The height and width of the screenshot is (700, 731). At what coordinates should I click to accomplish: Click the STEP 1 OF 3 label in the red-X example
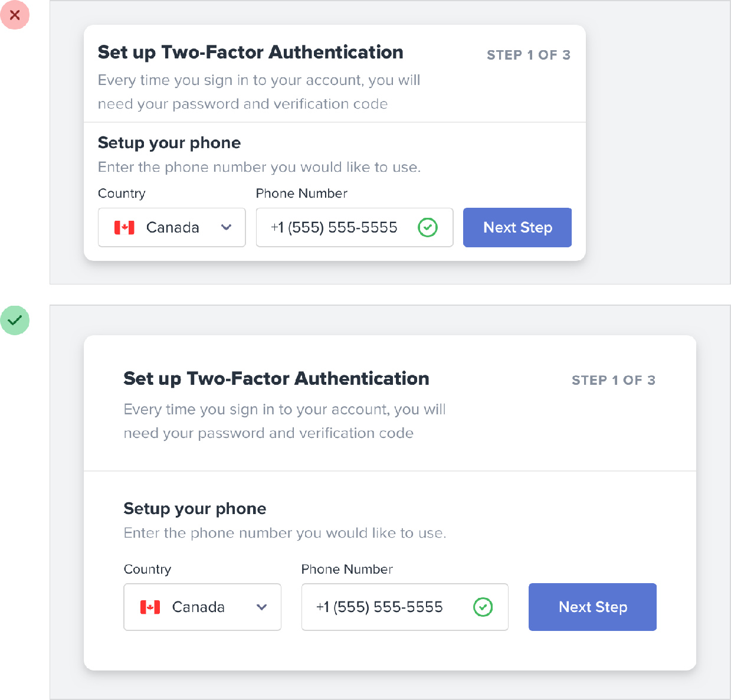(528, 55)
